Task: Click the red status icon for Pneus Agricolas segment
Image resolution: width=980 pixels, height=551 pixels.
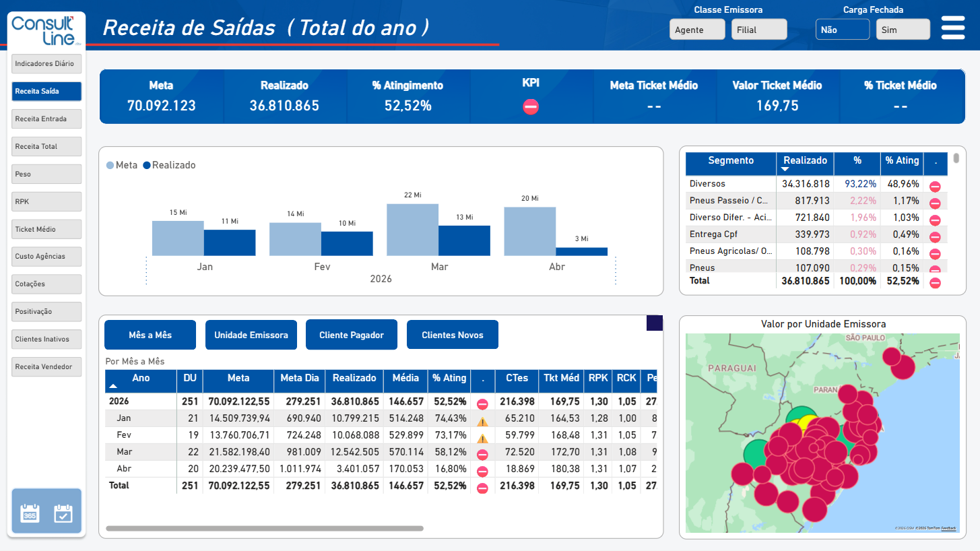Action: [x=935, y=254]
